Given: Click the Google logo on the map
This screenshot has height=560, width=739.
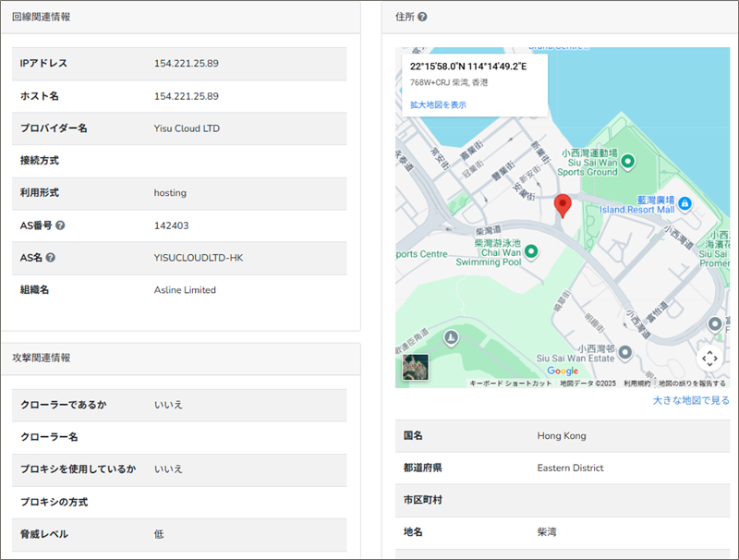Looking at the screenshot, I should [563, 371].
